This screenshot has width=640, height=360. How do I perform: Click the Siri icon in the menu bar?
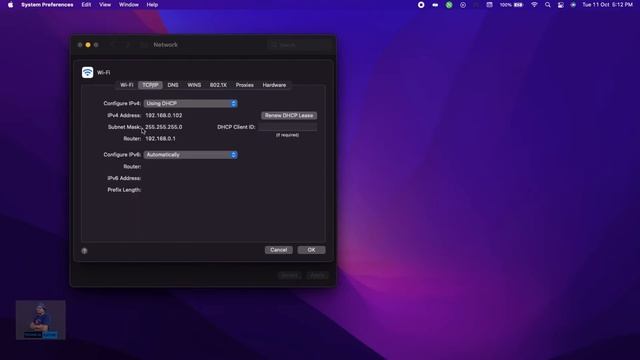[573, 5]
